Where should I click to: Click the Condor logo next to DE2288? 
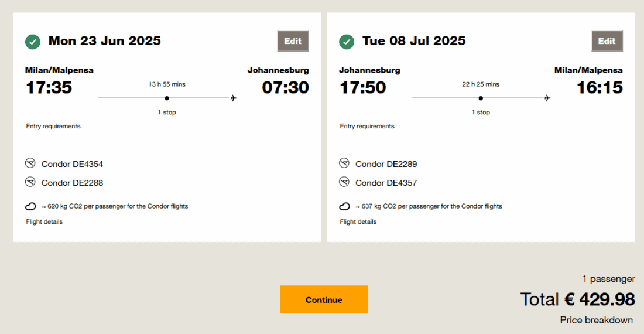pyautogui.click(x=31, y=182)
